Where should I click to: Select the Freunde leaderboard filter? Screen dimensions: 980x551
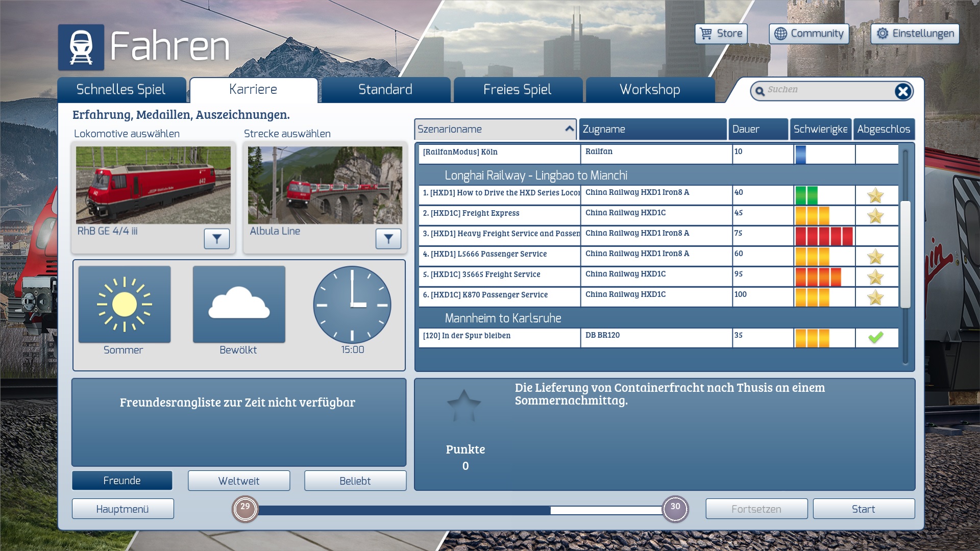coord(122,481)
